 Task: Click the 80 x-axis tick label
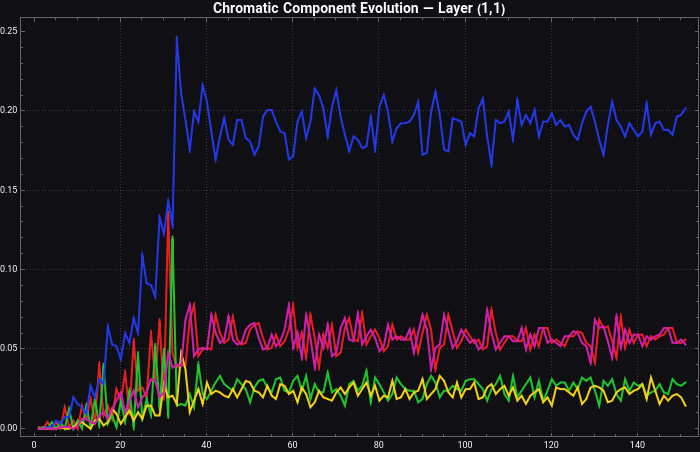pyautogui.click(x=379, y=444)
